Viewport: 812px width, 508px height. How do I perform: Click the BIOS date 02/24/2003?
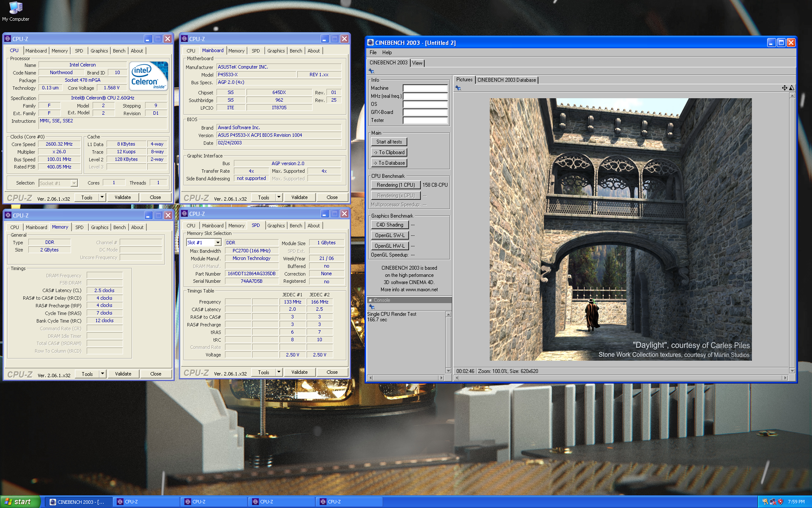230,143
